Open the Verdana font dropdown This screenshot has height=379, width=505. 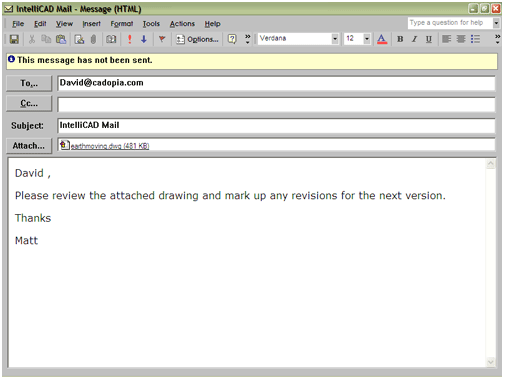pos(335,39)
